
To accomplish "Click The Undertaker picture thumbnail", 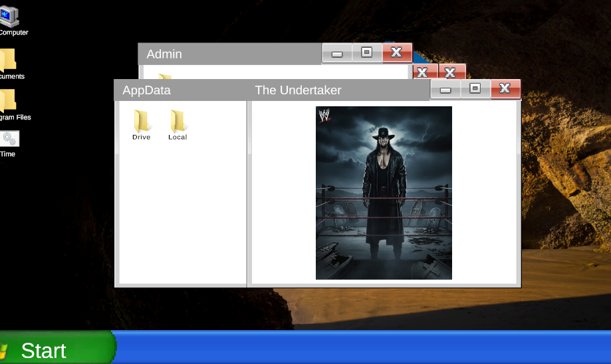I will point(384,193).
